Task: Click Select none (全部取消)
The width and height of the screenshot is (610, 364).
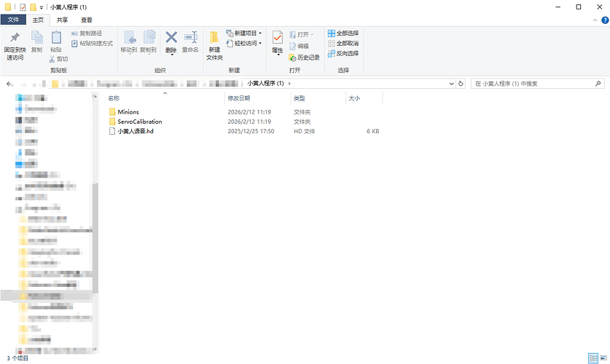Action: (x=343, y=44)
